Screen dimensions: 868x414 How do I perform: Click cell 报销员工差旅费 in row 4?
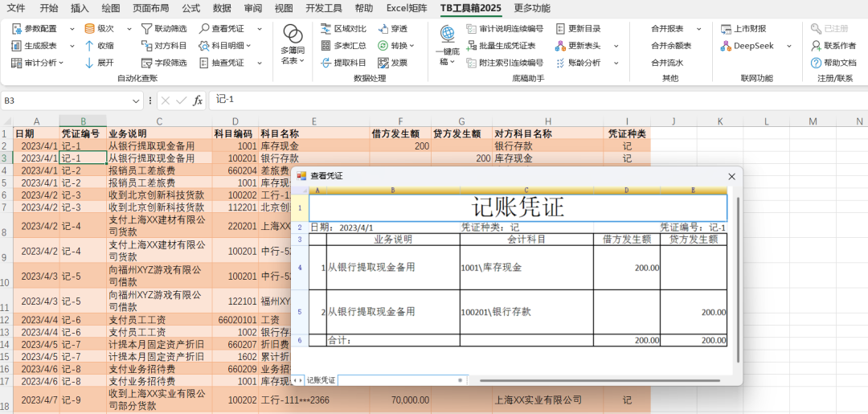[159, 170]
